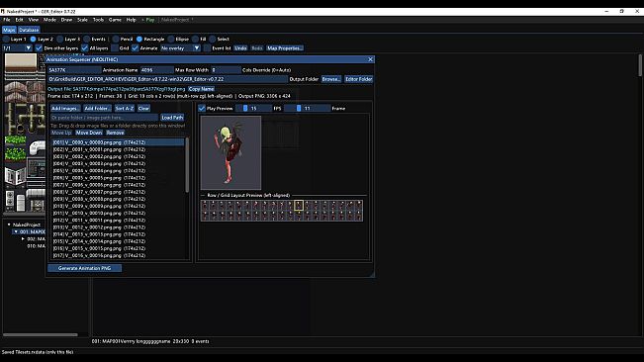Choose the Fill drawing tool
Screen dimensions: 644x362
point(195,39)
